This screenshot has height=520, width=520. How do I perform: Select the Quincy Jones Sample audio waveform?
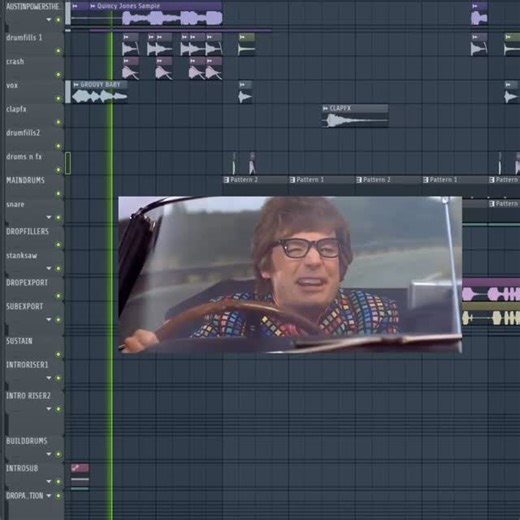pos(172,18)
